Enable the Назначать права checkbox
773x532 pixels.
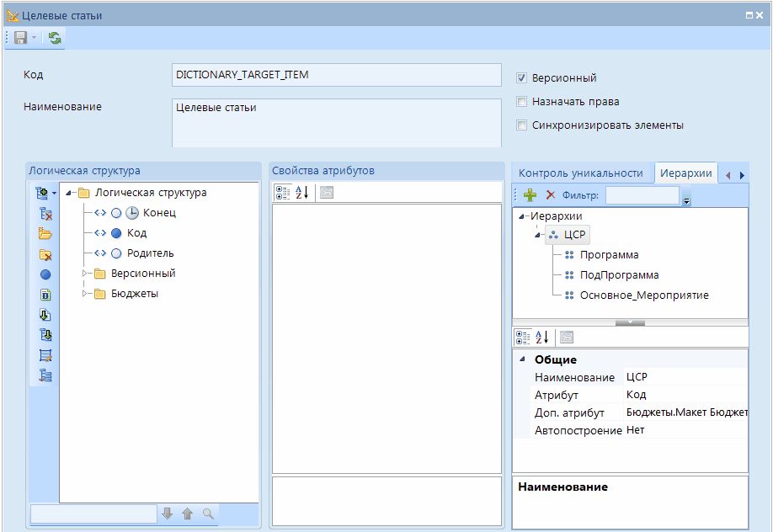click(x=522, y=102)
